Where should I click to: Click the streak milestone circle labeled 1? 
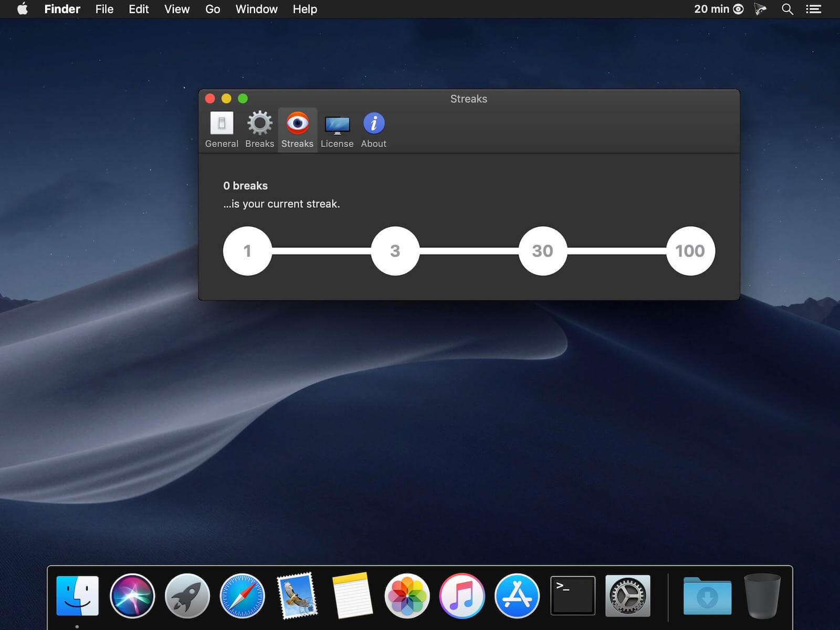[x=247, y=251]
